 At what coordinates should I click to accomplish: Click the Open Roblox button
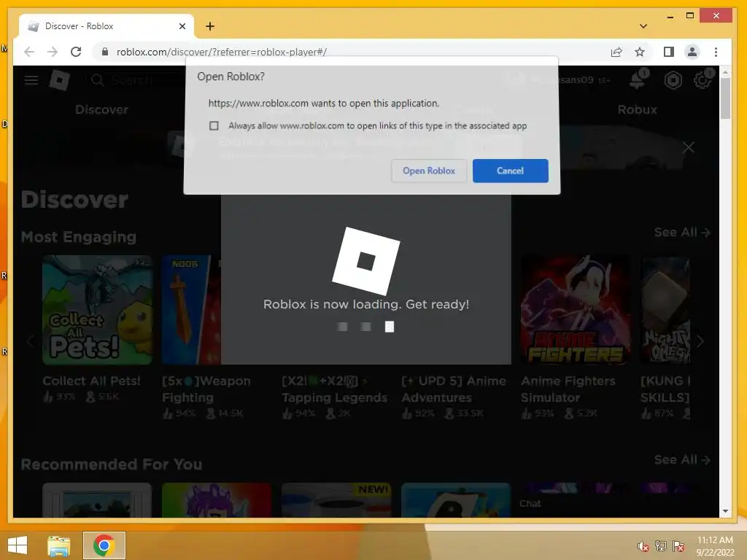(429, 171)
